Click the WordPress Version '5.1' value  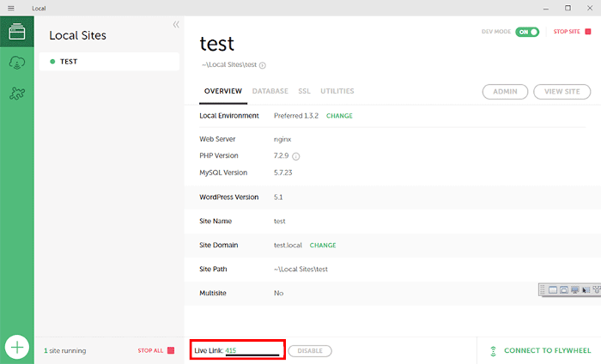pos(278,197)
